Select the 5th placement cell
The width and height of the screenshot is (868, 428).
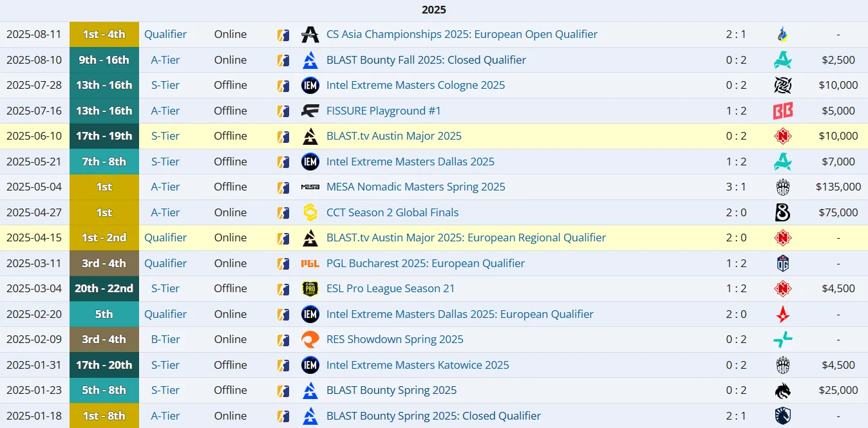point(104,314)
